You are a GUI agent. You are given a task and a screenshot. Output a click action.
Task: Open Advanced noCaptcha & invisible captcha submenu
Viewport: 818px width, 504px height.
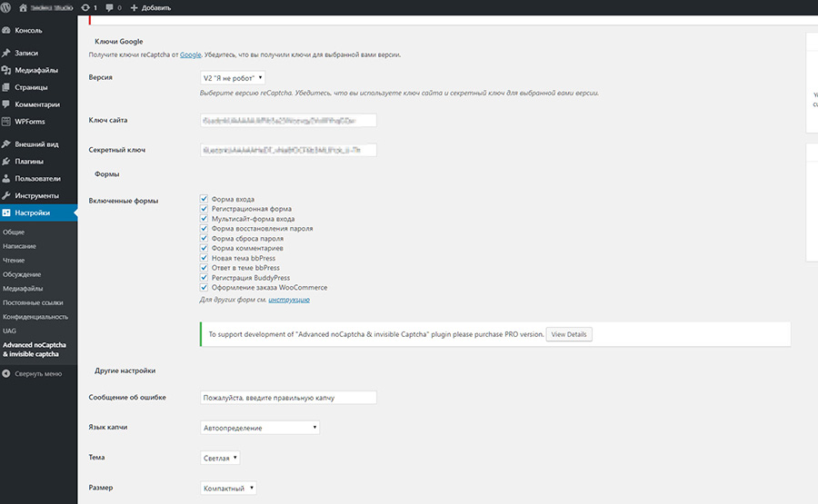tap(35, 350)
